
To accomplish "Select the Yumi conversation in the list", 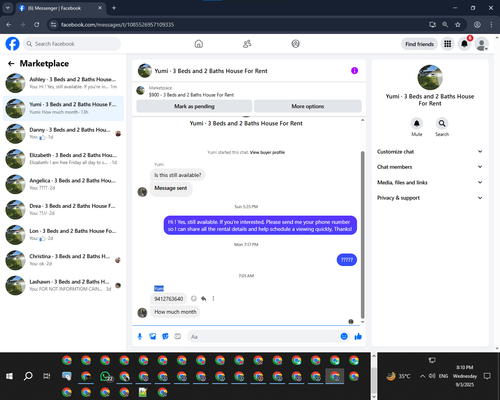I will click(x=63, y=108).
